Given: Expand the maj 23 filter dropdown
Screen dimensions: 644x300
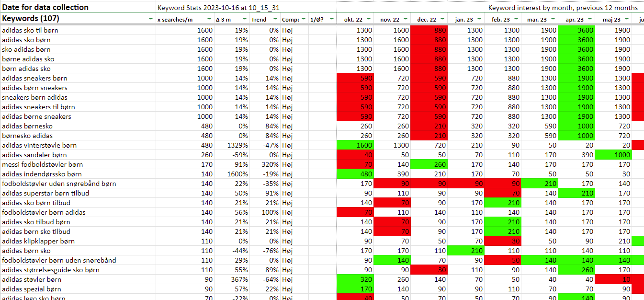Looking at the screenshot, I should [x=626, y=19].
